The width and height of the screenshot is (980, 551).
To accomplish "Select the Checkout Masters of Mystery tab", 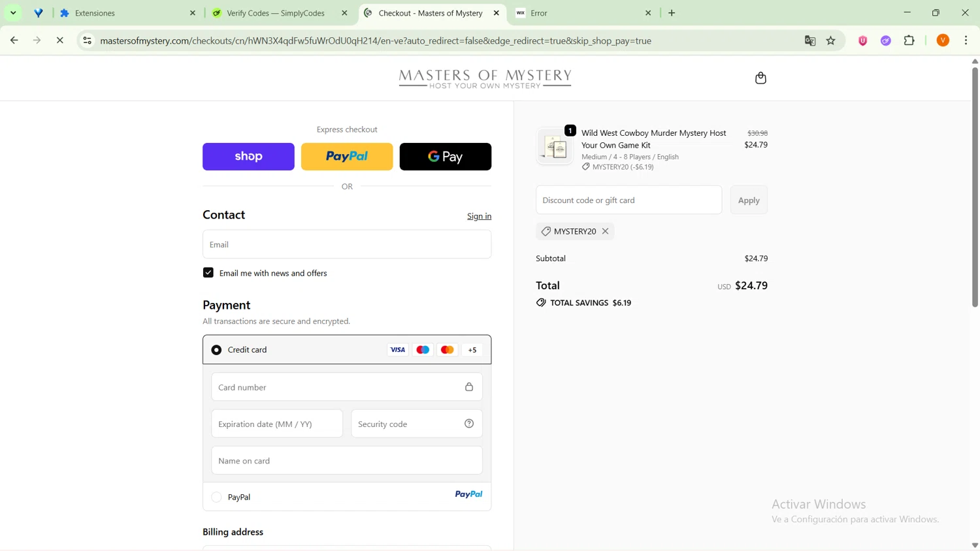I will [431, 13].
